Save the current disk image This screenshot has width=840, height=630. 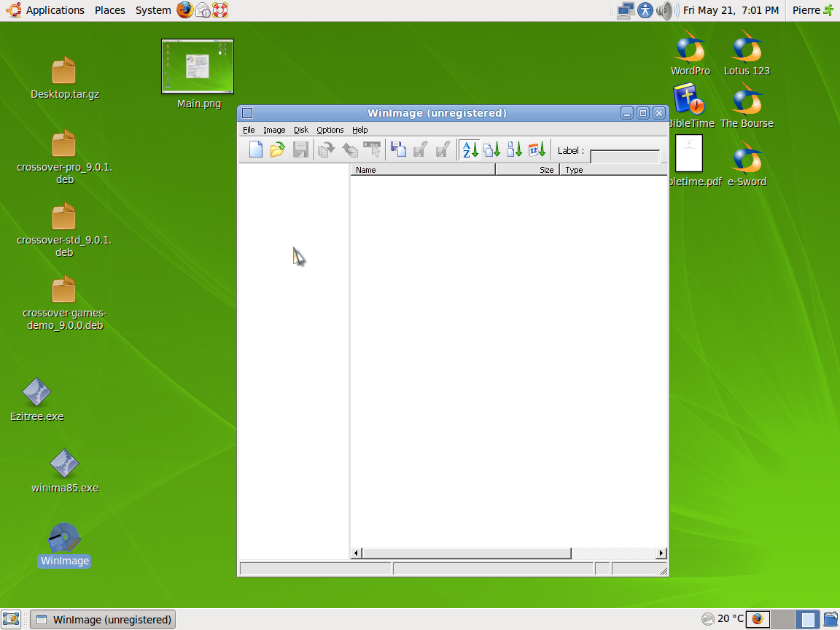click(x=300, y=149)
